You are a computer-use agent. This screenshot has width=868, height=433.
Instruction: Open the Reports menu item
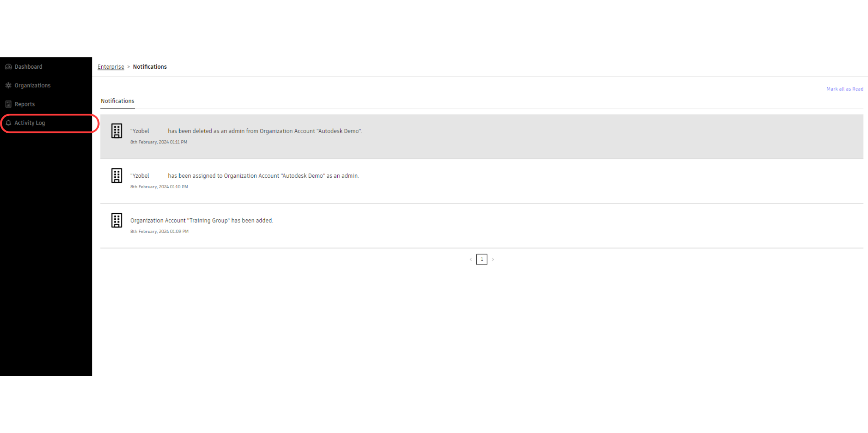click(25, 104)
